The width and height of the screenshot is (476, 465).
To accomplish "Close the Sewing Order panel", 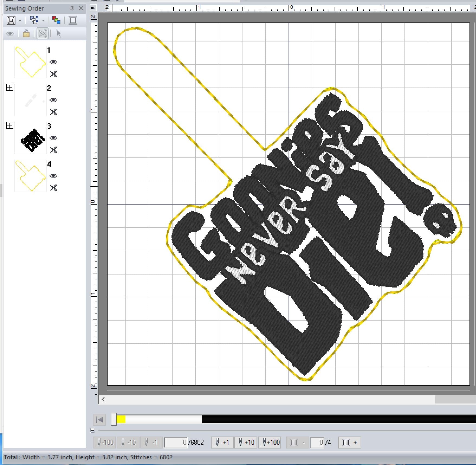I will tap(81, 8).
